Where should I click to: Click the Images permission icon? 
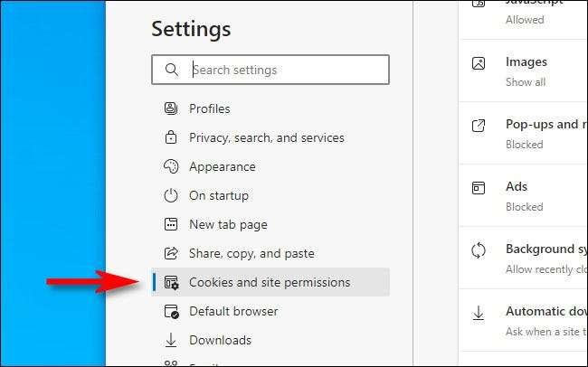click(x=479, y=64)
